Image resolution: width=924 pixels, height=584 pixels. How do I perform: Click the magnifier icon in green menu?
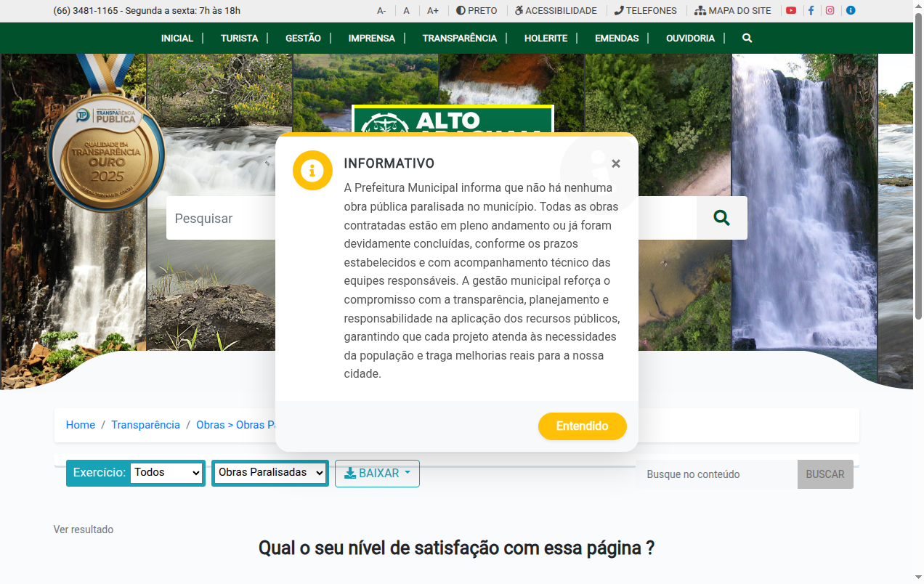pos(747,38)
